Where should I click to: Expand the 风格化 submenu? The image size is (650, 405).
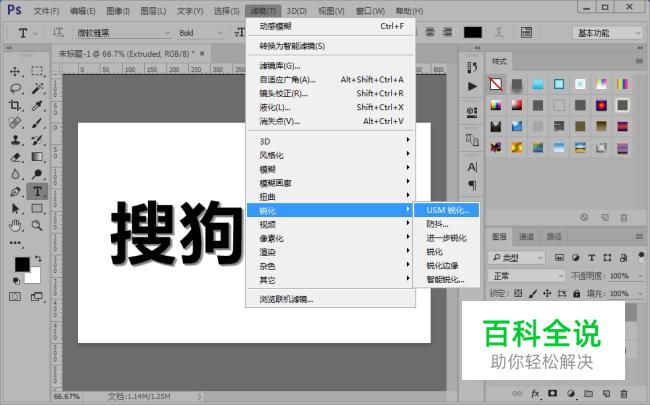pos(330,155)
